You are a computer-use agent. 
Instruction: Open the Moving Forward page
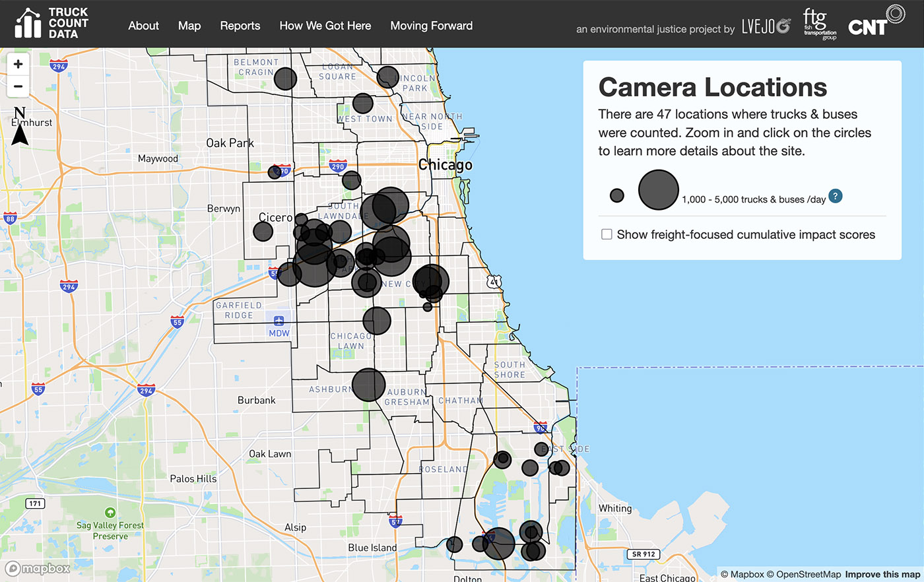coord(431,26)
